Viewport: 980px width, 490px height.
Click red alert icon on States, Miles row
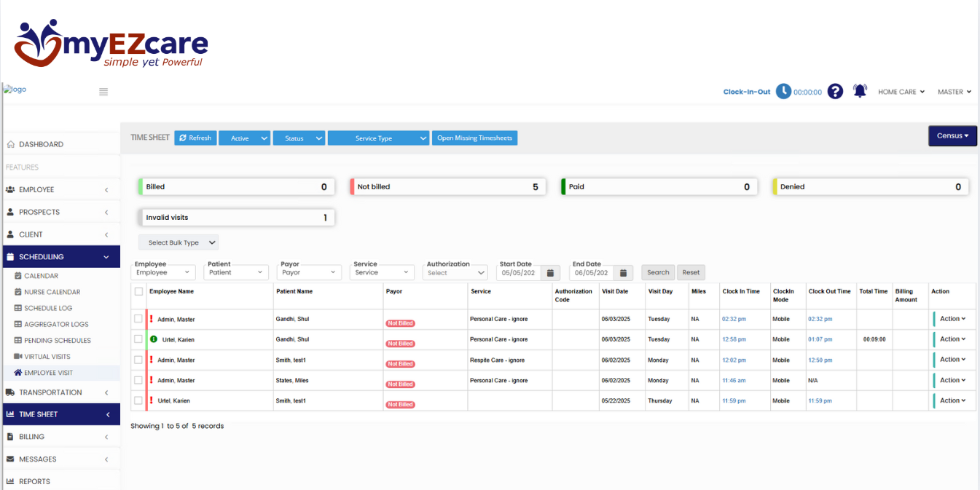pos(152,380)
